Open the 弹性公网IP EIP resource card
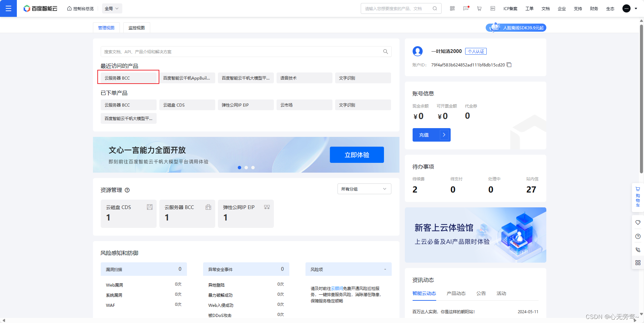644x323 pixels. click(x=246, y=214)
